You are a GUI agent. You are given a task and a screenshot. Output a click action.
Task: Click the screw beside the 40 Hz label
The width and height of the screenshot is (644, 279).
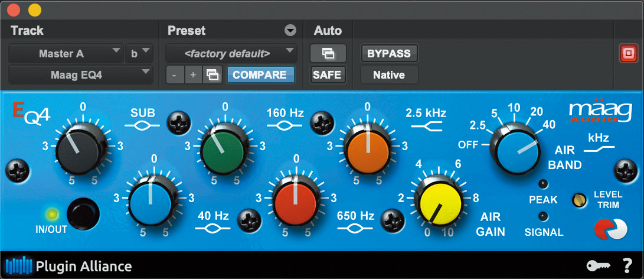pyautogui.click(x=250, y=220)
